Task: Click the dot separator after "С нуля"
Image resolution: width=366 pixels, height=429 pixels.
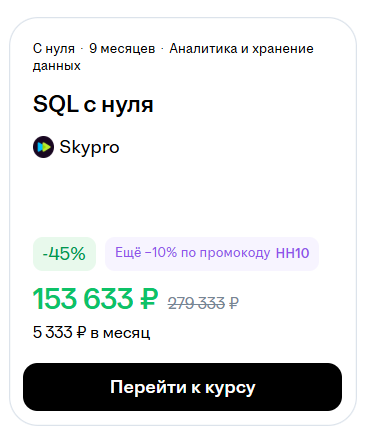Action: coord(82,50)
